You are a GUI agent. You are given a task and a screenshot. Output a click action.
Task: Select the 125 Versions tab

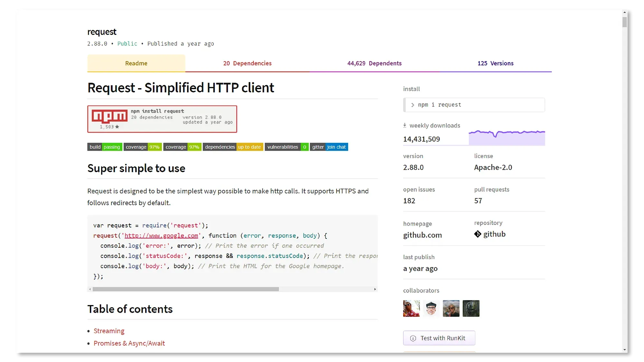tap(495, 63)
